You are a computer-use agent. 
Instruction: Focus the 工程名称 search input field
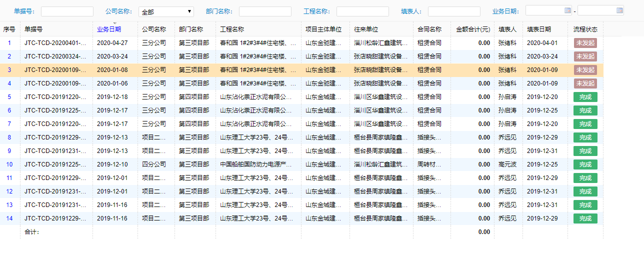(362, 11)
